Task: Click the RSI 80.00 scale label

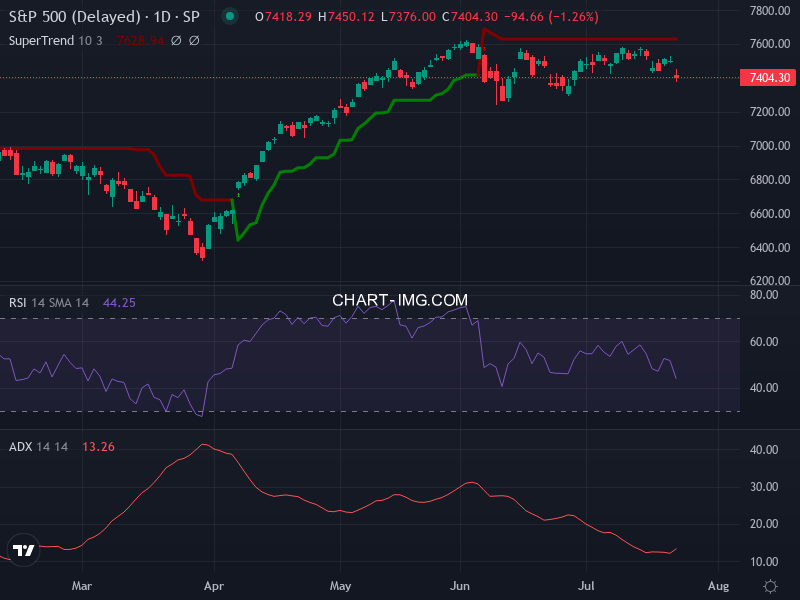Action: click(x=764, y=295)
